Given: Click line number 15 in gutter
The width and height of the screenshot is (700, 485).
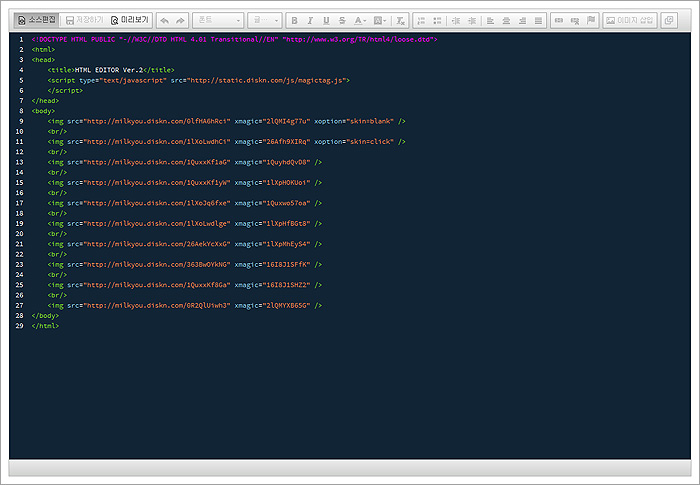Looking at the screenshot, I should (19, 183).
